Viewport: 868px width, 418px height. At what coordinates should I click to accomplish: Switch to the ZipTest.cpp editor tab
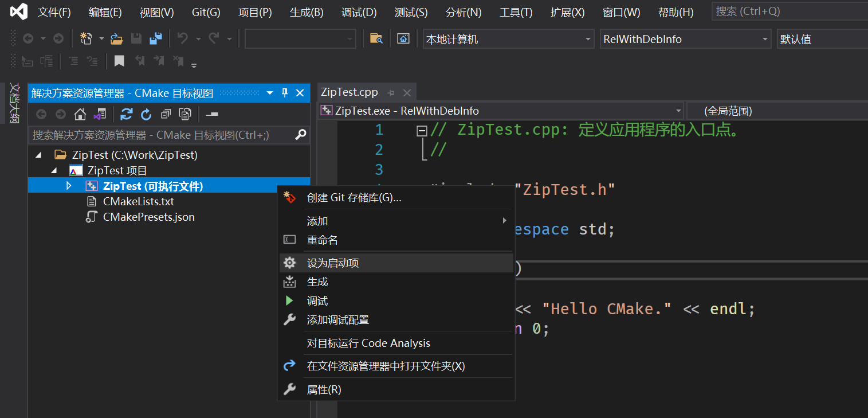[349, 92]
